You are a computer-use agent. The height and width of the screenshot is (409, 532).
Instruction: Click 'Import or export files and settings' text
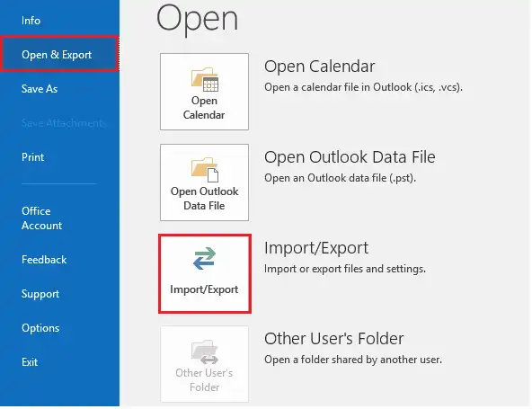[345, 269]
